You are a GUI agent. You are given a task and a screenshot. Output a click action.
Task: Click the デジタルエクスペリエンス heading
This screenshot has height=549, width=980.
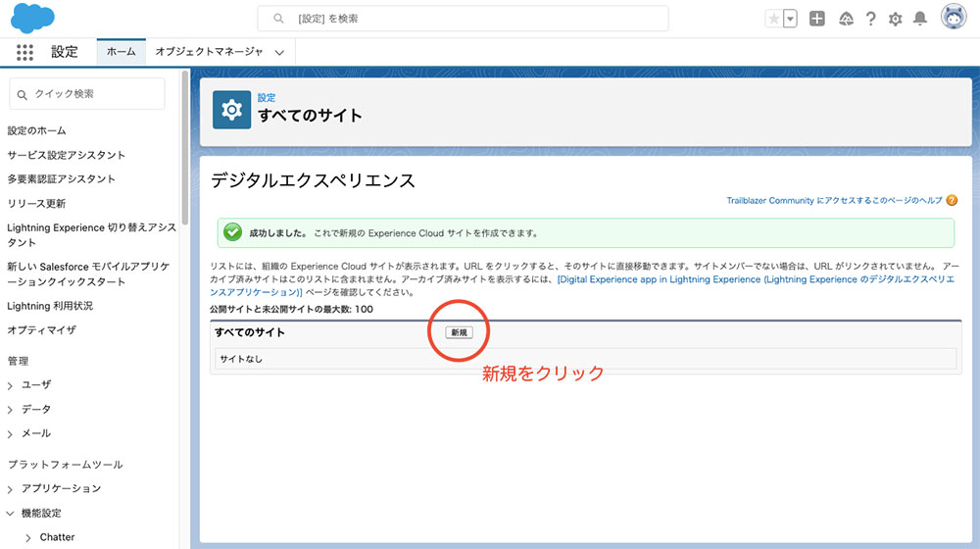click(313, 180)
